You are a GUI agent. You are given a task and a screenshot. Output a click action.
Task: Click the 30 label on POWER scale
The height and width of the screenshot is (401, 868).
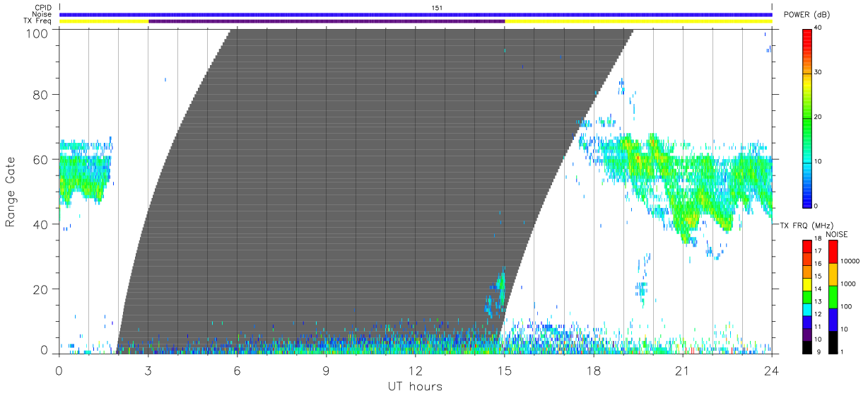[819, 73]
